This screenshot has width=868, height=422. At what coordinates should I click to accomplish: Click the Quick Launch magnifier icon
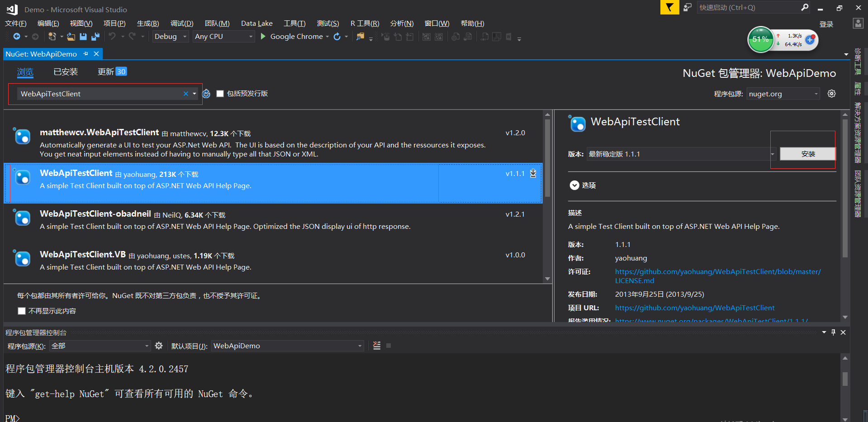pyautogui.click(x=805, y=7)
